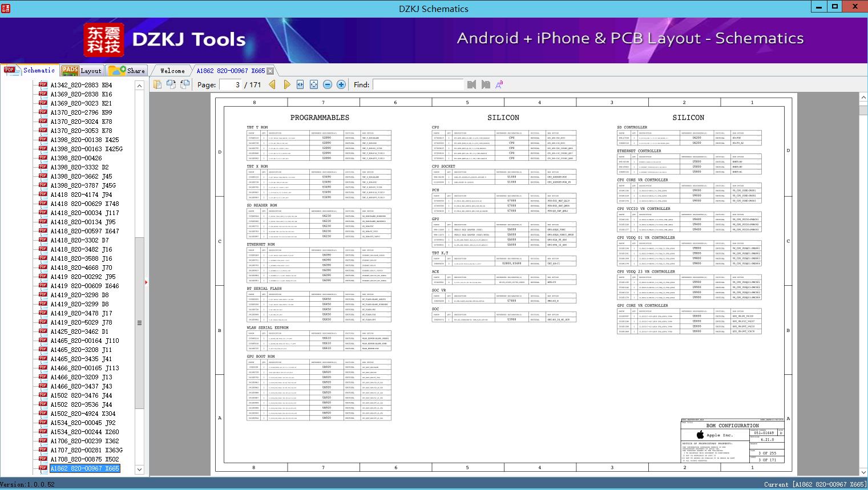
Task: Open A1708_820-00875 X502 schematic
Action: [x=84, y=459]
